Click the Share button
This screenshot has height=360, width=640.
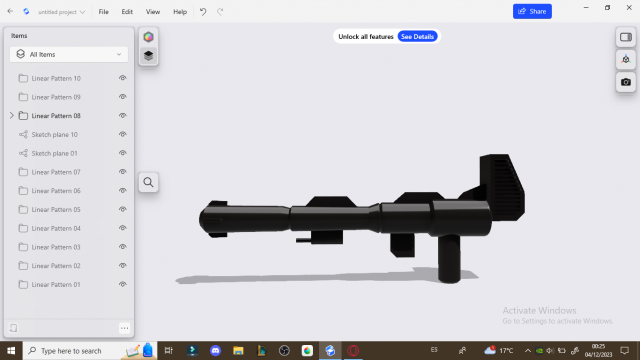[532, 11]
